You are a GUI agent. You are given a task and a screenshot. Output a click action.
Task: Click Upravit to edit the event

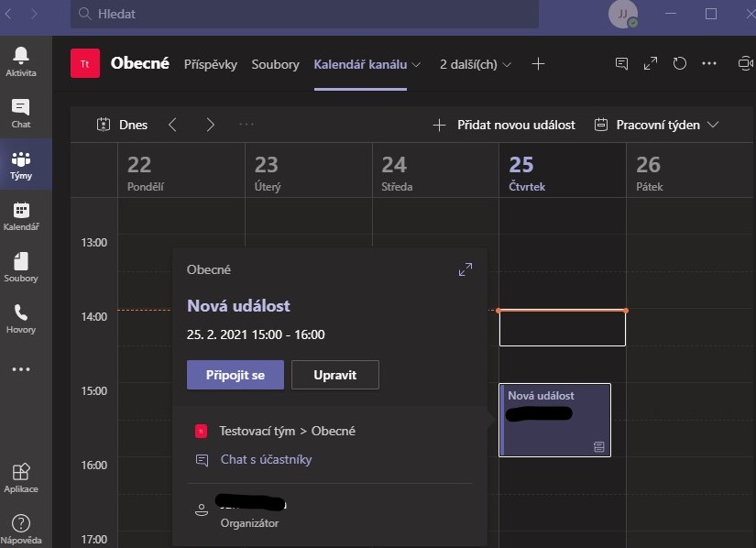pos(335,375)
